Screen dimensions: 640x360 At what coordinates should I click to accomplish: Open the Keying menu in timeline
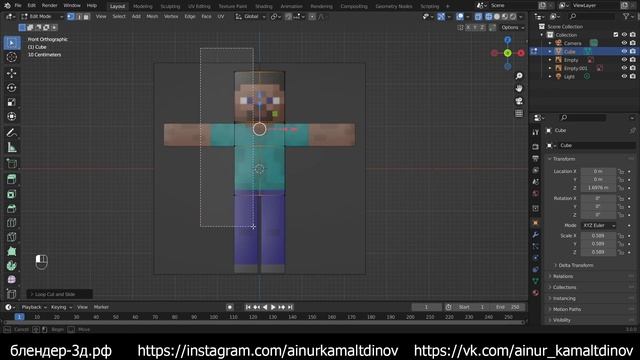pos(60,307)
